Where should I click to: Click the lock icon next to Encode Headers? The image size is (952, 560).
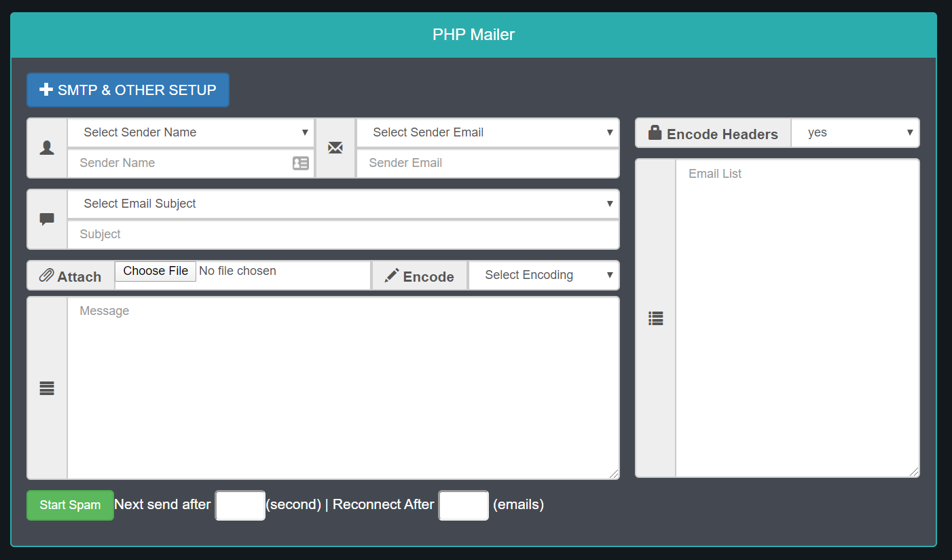tap(655, 132)
